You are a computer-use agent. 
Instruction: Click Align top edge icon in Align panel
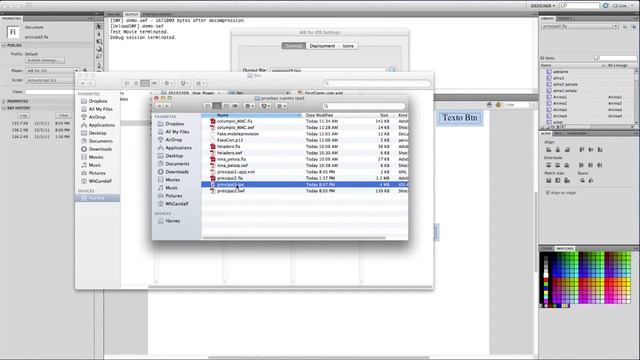click(x=582, y=150)
